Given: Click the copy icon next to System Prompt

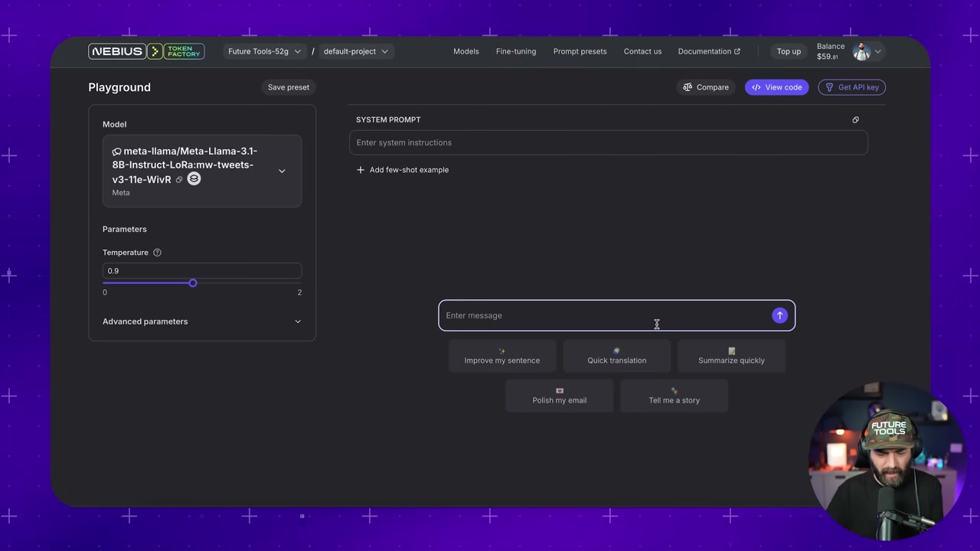Looking at the screenshot, I should 855,119.
